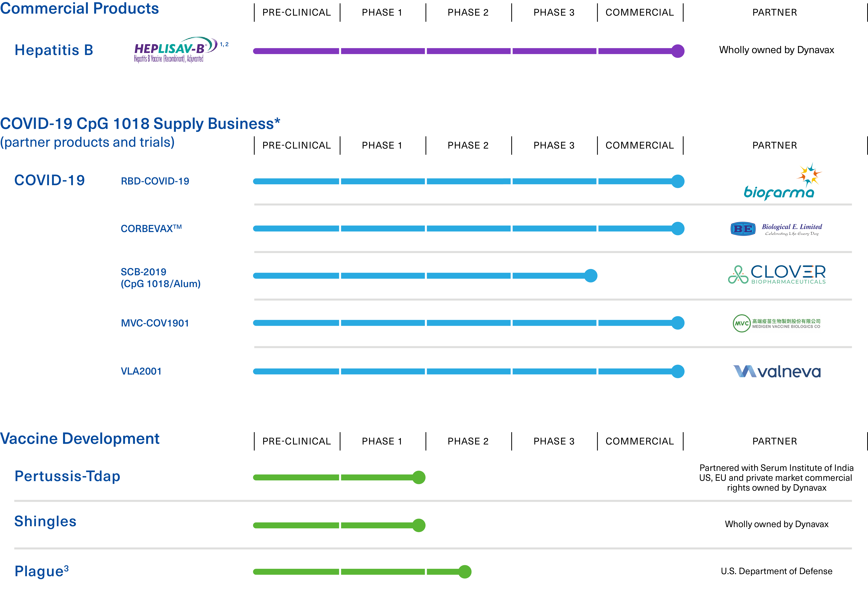This screenshot has height=596, width=868.
Task: Click the Pertussis-Tdap program label
Action: 67,476
